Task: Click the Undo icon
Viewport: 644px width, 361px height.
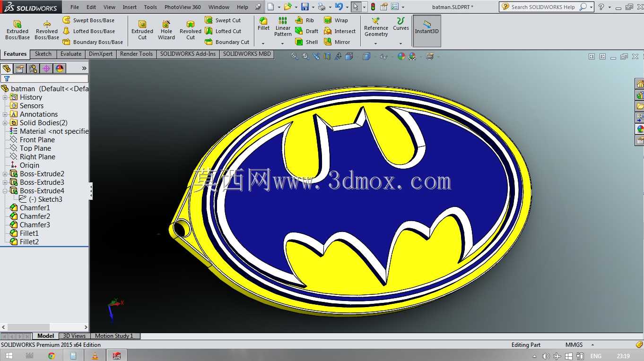Action: 339,7
